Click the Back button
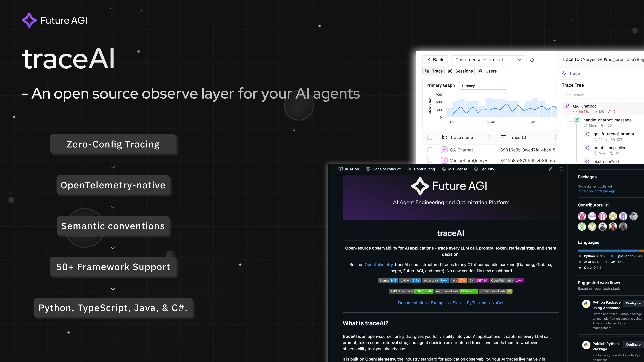Screen dimensions: 644x362 tap(435, 60)
